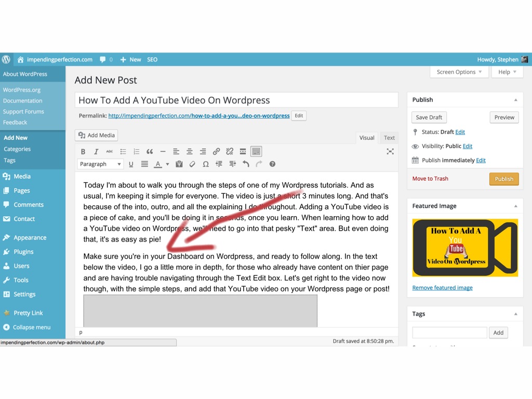Insert Read More tag
532x399 pixels.
point(243,152)
